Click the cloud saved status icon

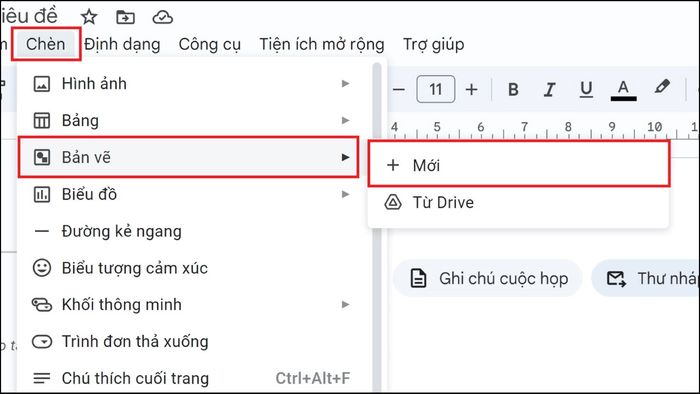click(x=162, y=17)
